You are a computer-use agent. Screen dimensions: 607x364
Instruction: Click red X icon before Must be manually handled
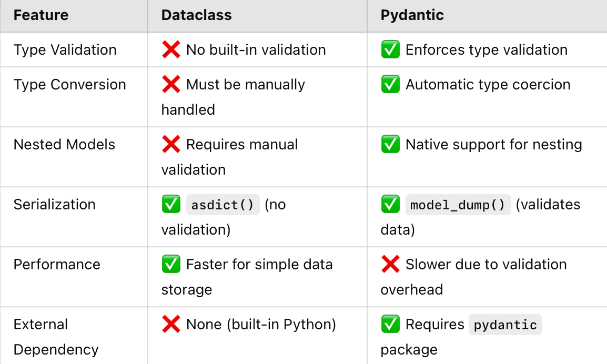click(171, 84)
